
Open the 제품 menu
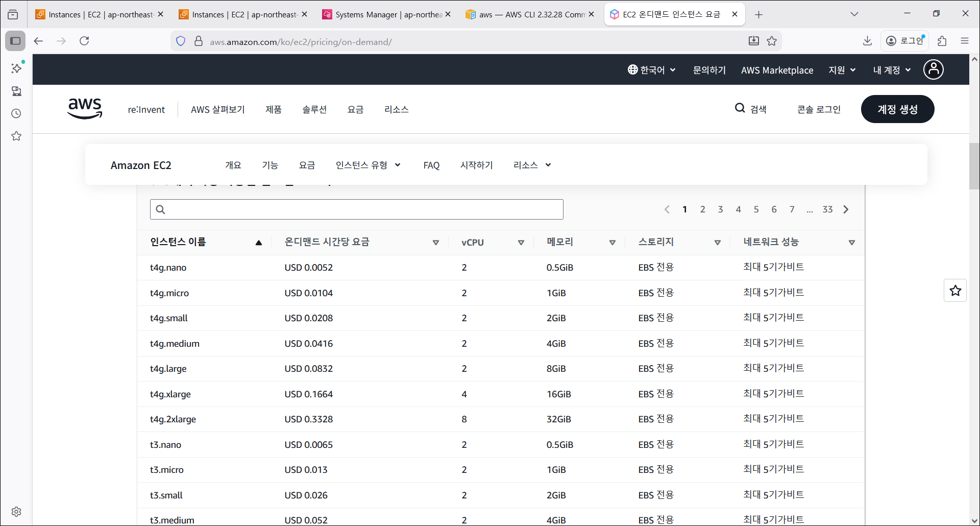274,109
